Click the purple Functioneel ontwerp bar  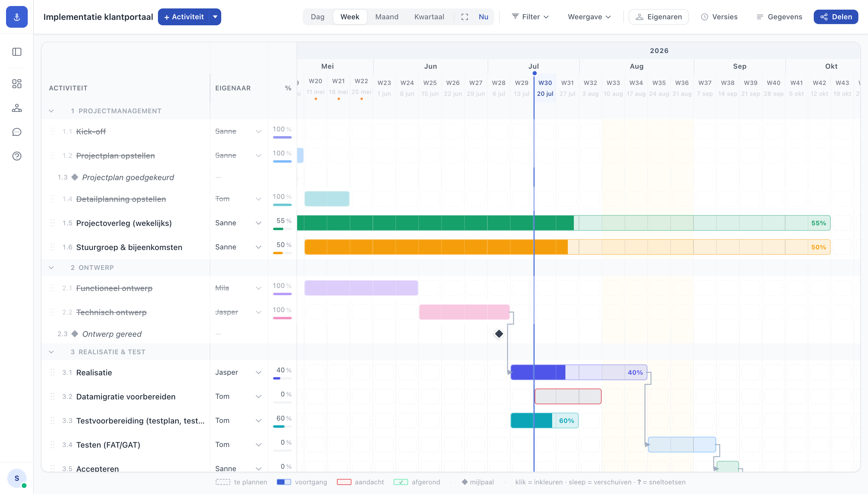pyautogui.click(x=361, y=288)
